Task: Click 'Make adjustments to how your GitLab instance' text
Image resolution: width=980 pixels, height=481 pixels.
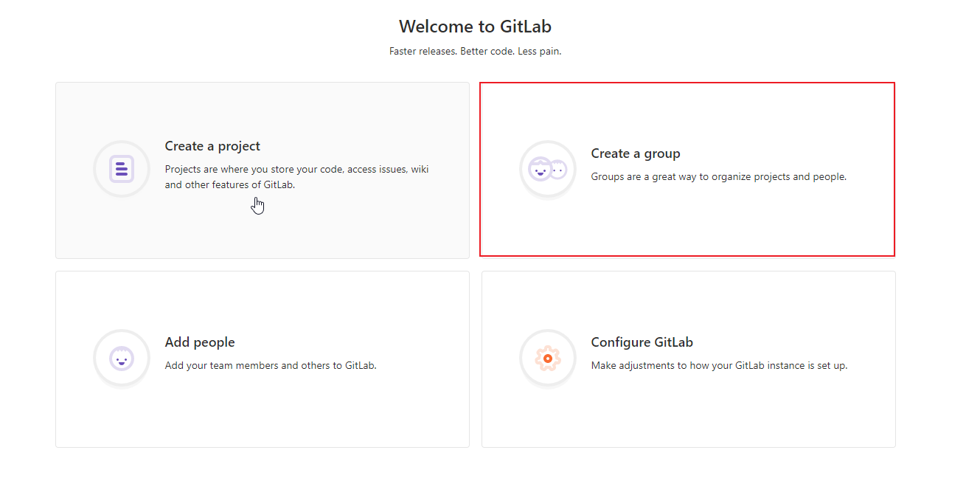Action: tap(719, 365)
